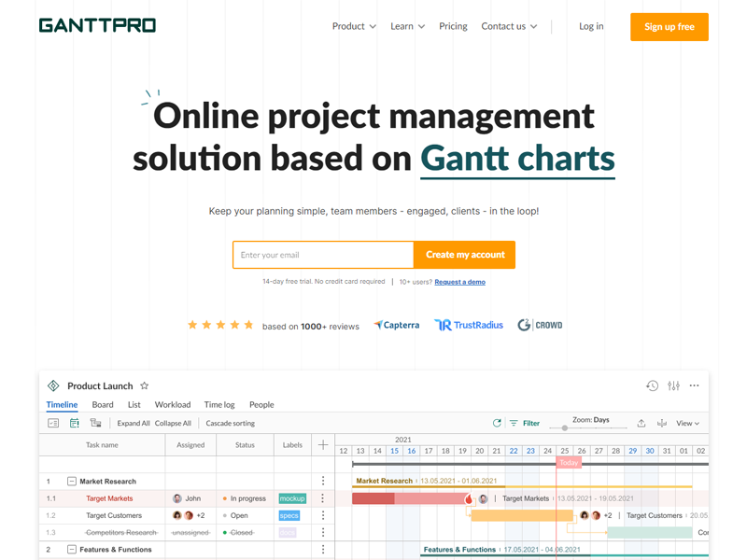
Task: Click the orange Target Customers Gantt bar
Action: pyautogui.click(x=522, y=516)
